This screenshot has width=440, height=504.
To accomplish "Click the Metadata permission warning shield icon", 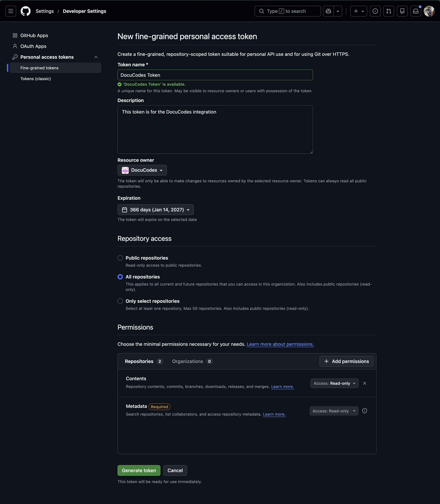I will coord(365,411).
